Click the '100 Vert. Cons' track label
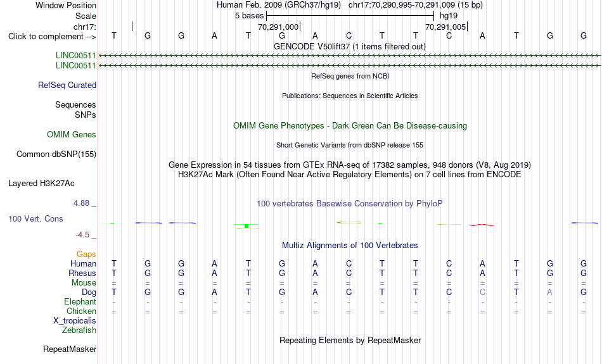The height and width of the screenshot is (364, 602). tap(35, 218)
